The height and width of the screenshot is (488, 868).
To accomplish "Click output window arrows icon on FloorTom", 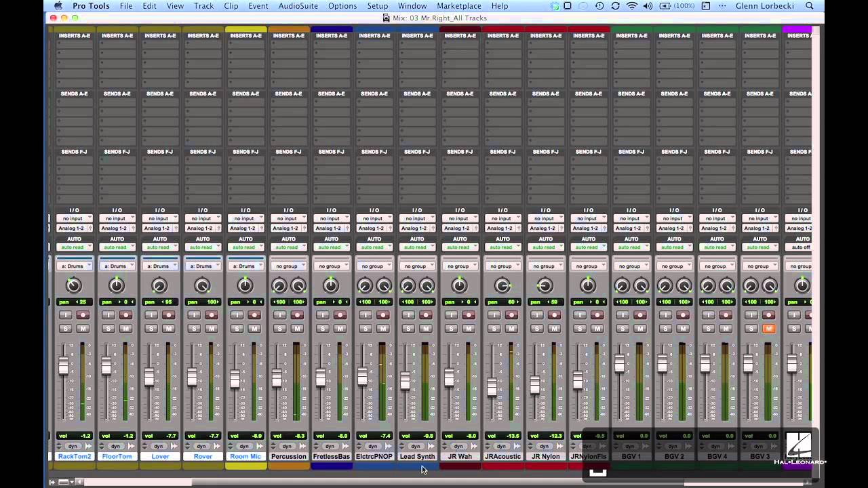I will (132, 446).
